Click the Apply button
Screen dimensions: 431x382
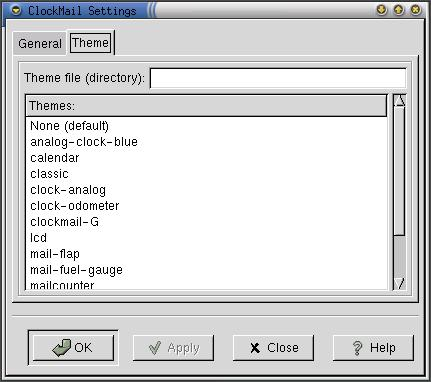tap(173, 348)
